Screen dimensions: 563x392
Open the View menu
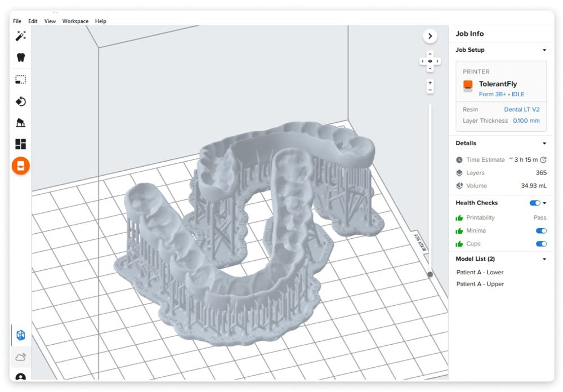(x=50, y=21)
